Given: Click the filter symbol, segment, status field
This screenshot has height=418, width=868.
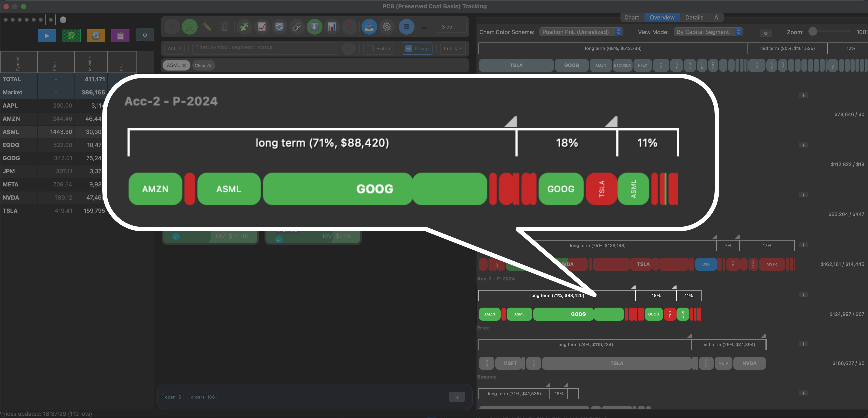Looking at the screenshot, I should pyautogui.click(x=265, y=48).
